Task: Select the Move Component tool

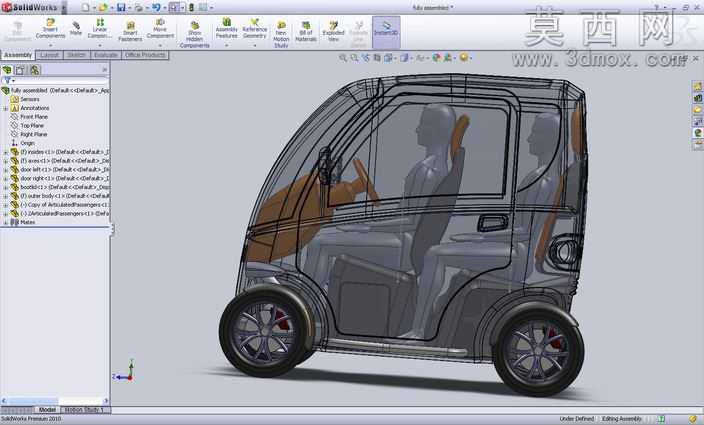Action: tap(160, 29)
